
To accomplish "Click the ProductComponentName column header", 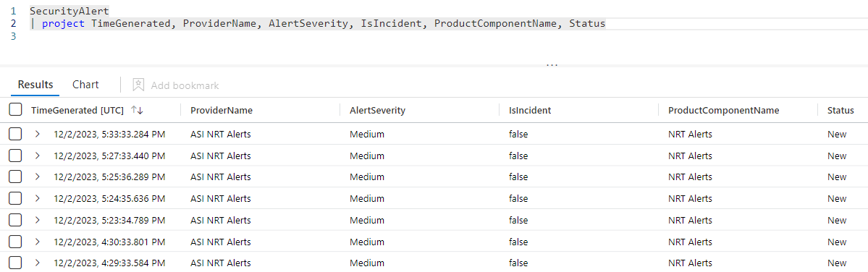I will (723, 111).
